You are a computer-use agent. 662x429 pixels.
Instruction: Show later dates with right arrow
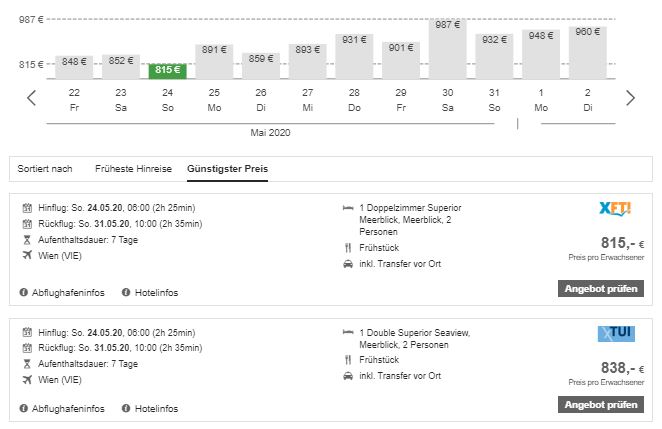(630, 98)
